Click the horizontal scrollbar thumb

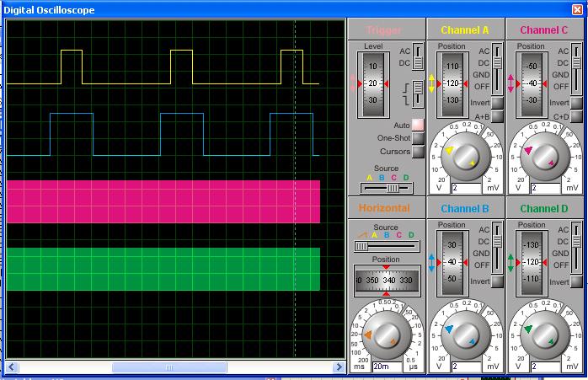pyautogui.click(x=169, y=367)
